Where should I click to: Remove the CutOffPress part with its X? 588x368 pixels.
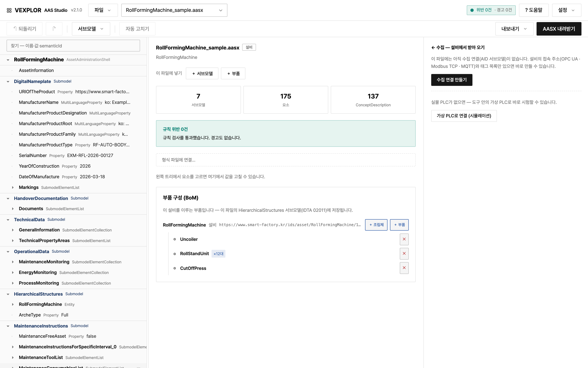point(404,268)
